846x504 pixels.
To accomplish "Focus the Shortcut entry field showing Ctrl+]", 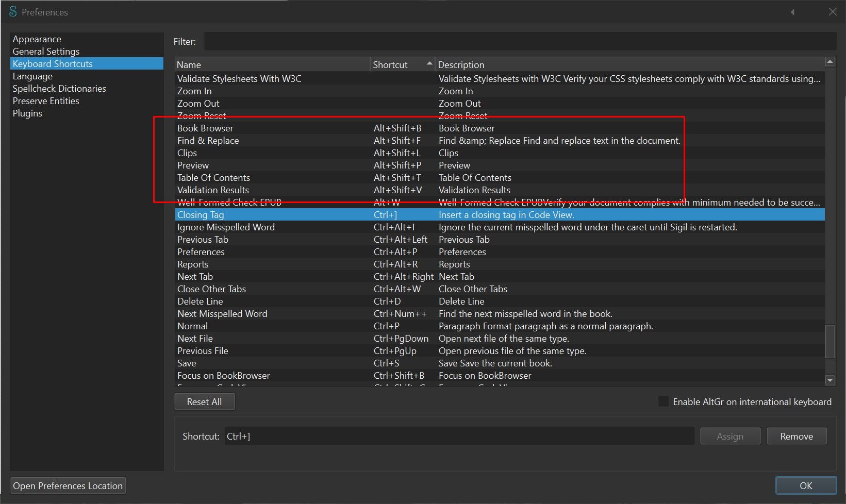I will point(459,436).
